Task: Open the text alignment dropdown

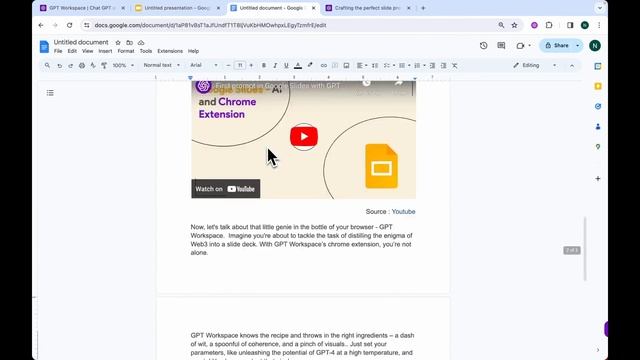Action: (x=362, y=65)
